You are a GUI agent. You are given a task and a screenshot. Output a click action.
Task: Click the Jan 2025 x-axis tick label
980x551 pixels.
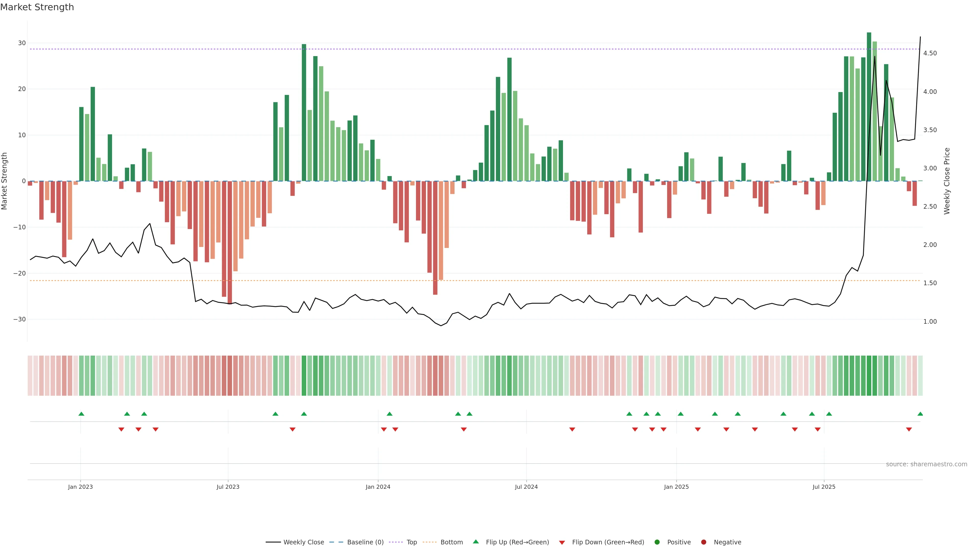676,487
